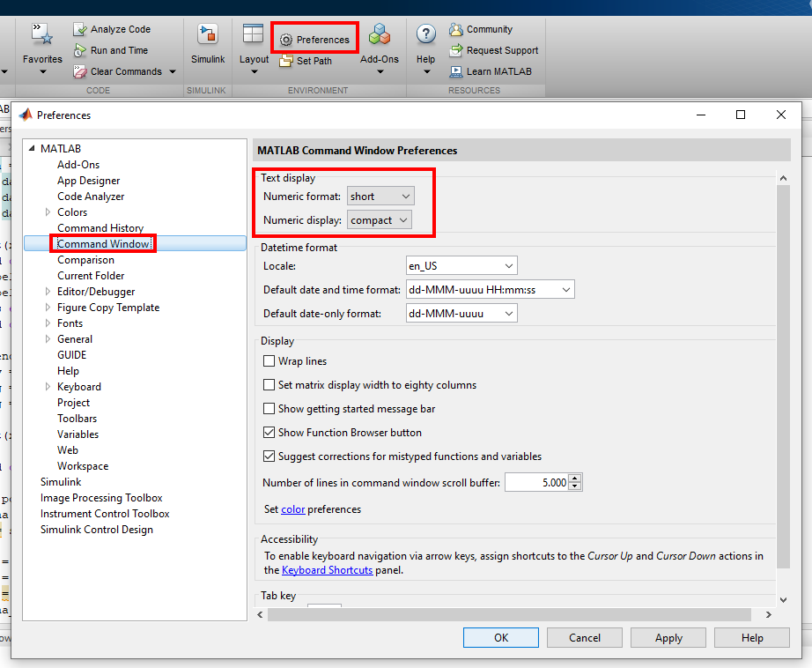This screenshot has width=812, height=668.
Task: Open Code Analyzer preferences page
Action: 91,197
